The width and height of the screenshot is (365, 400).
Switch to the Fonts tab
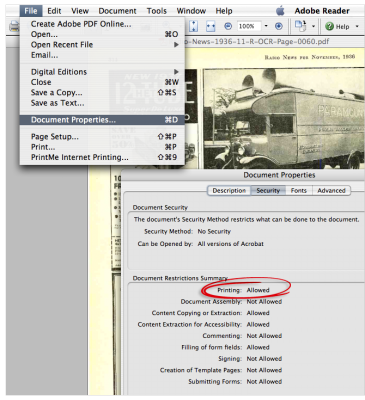pyautogui.click(x=298, y=190)
